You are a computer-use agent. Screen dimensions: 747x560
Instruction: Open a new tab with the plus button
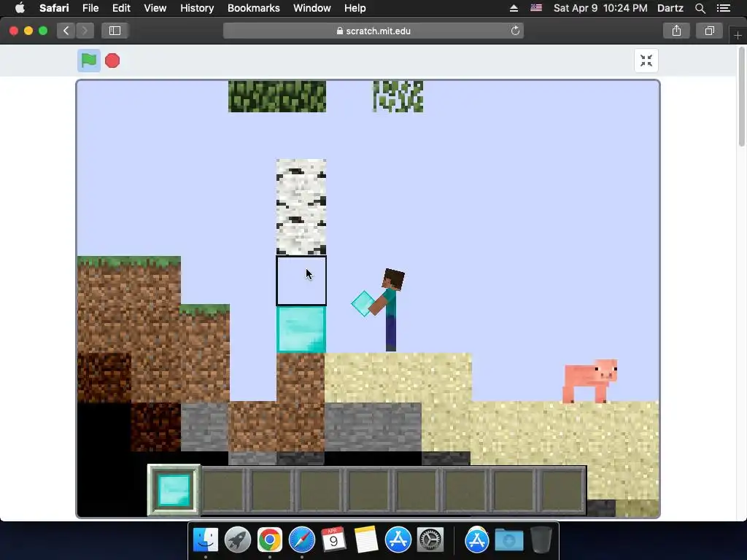[x=738, y=36]
